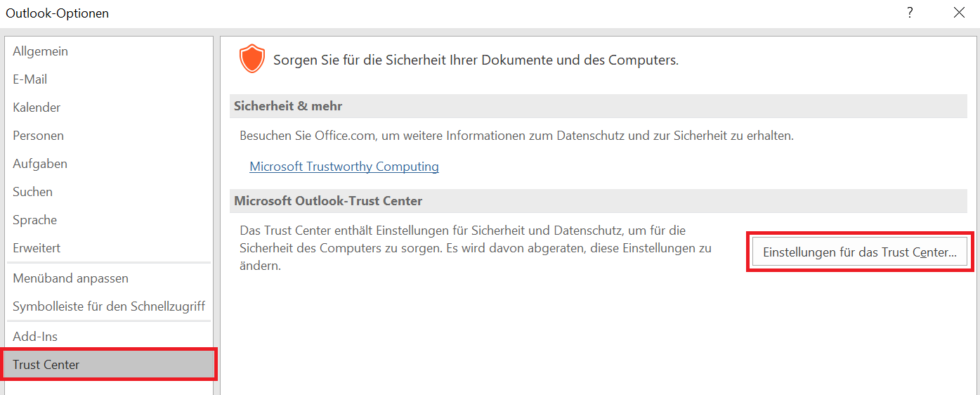Open the Add-Ins category
The width and height of the screenshot is (980, 395).
click(x=35, y=337)
